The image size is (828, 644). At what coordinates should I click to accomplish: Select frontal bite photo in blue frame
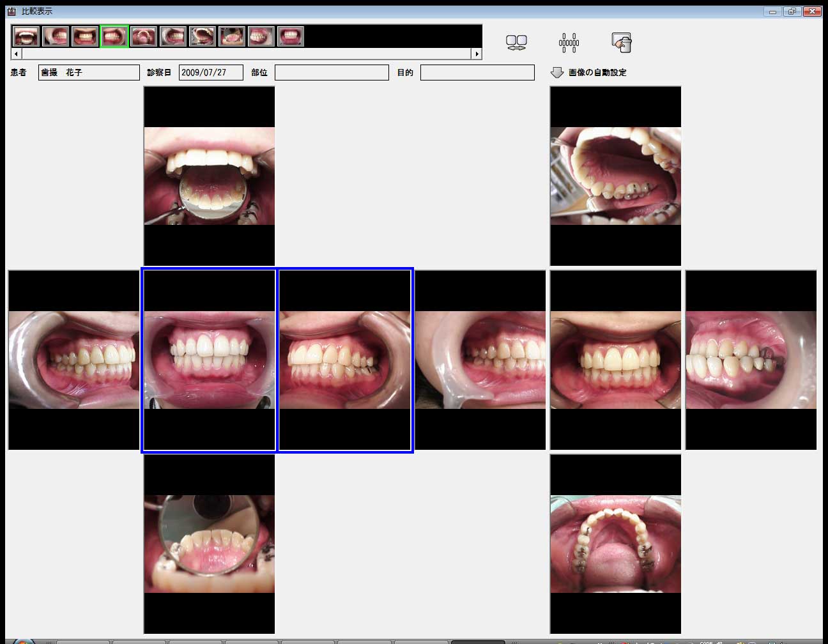[210, 360]
